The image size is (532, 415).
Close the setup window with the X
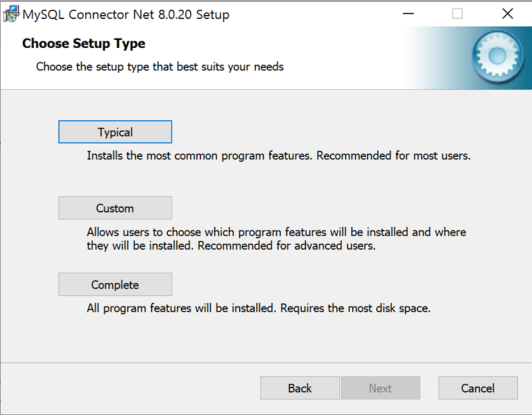point(508,14)
